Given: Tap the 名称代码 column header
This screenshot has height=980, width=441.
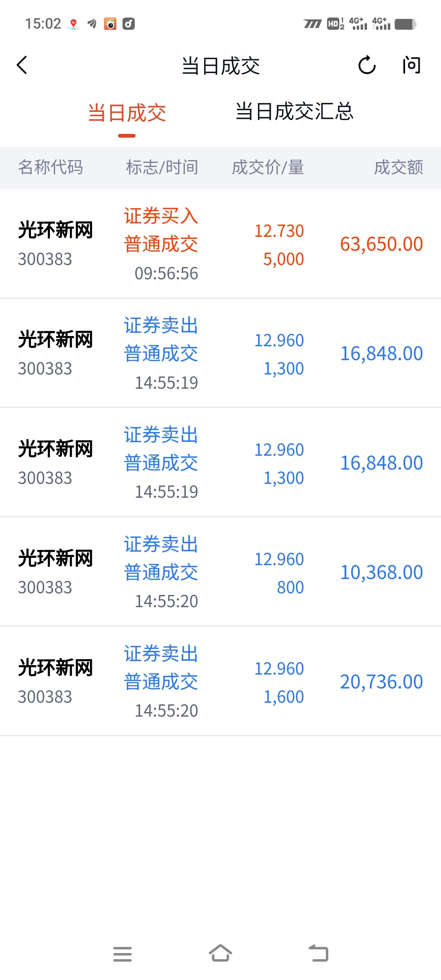Looking at the screenshot, I should [x=51, y=167].
